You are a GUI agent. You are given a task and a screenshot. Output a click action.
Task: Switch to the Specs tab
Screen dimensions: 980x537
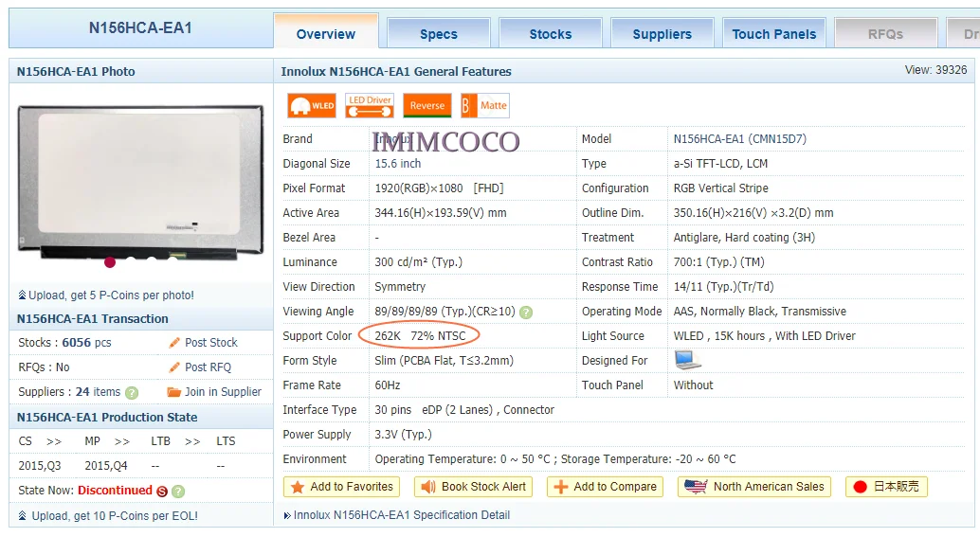pos(439,34)
